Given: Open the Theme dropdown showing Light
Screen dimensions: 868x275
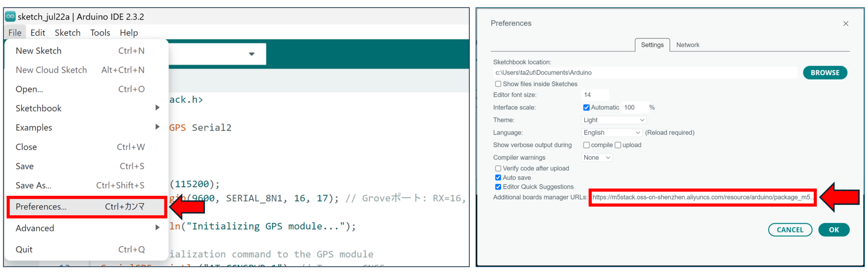Looking at the screenshot, I should [x=613, y=120].
